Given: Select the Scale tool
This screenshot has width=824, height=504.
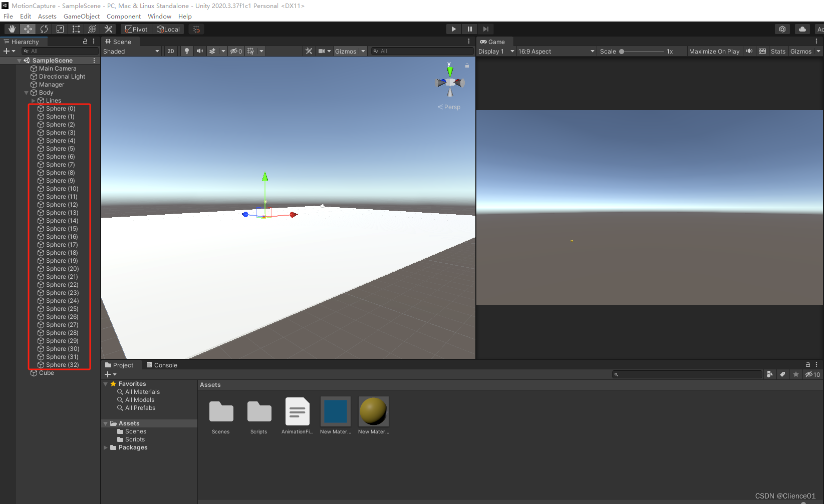Looking at the screenshot, I should (x=60, y=29).
